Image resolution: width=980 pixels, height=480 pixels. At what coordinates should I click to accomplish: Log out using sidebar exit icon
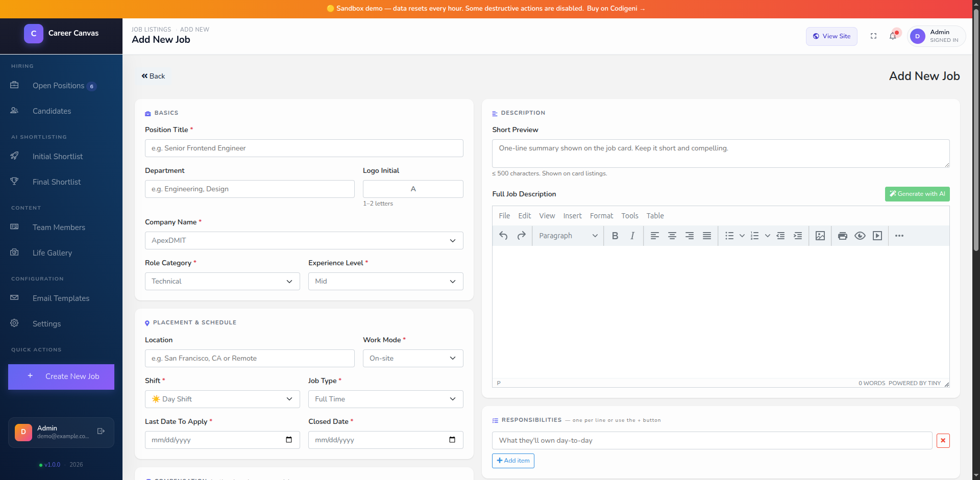pyautogui.click(x=101, y=432)
